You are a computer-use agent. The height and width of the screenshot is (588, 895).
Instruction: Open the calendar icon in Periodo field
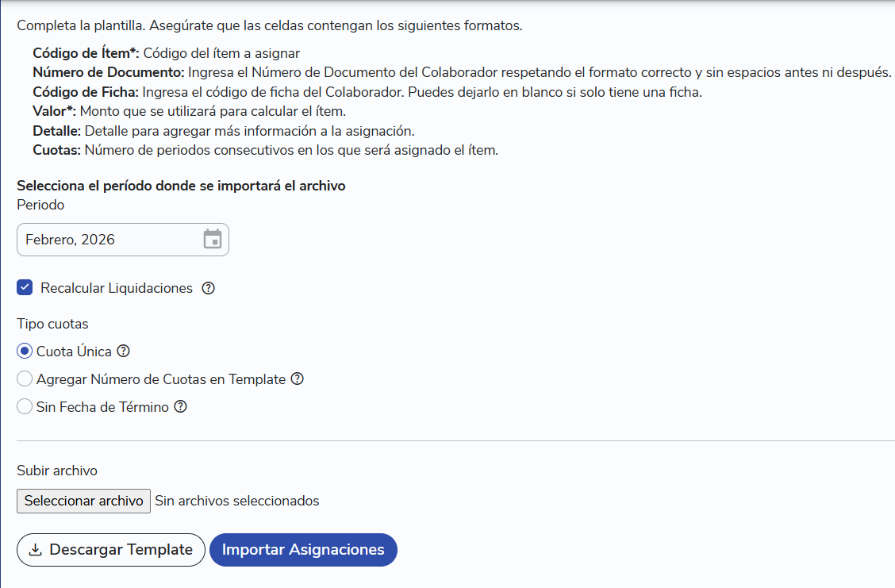[213, 239]
